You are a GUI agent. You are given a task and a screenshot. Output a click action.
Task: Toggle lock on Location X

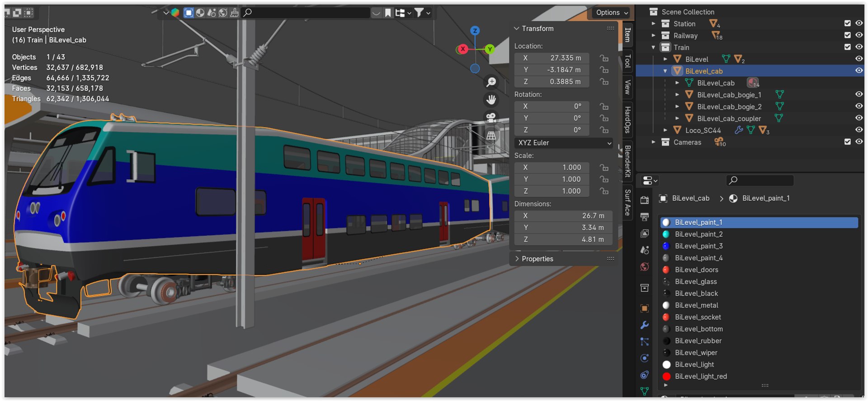tap(604, 58)
